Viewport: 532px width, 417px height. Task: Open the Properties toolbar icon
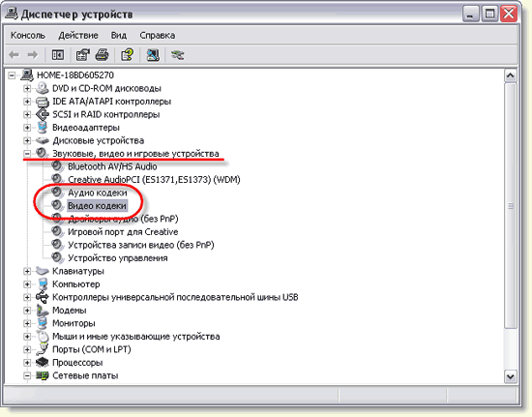tap(82, 54)
